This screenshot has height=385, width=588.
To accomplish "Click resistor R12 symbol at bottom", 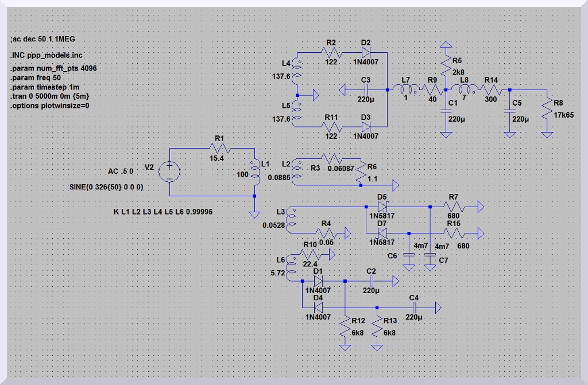I will pyautogui.click(x=345, y=328).
